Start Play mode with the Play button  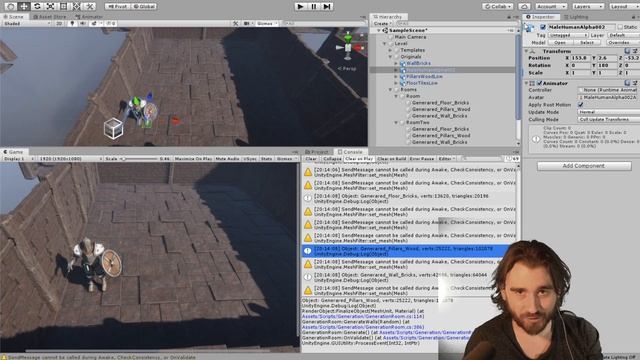tap(300, 6)
